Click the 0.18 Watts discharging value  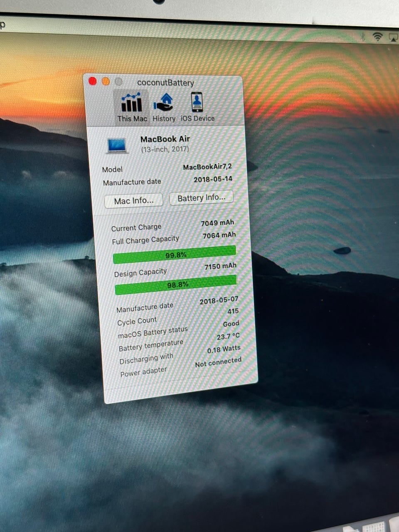(x=224, y=349)
